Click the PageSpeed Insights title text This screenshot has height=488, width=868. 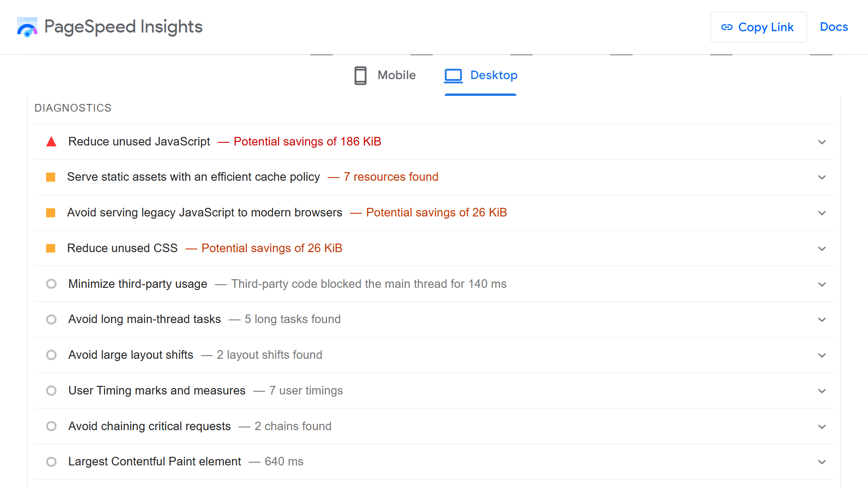(x=123, y=27)
